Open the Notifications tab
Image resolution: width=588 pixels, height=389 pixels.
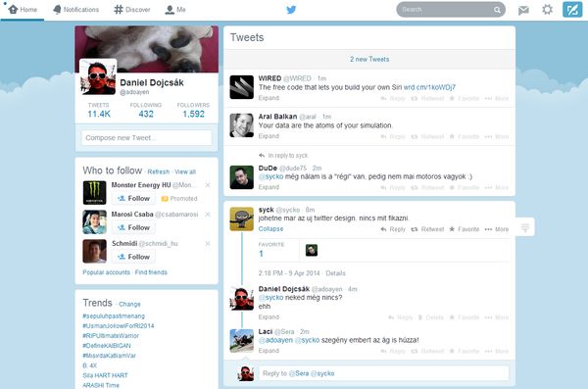(76, 10)
